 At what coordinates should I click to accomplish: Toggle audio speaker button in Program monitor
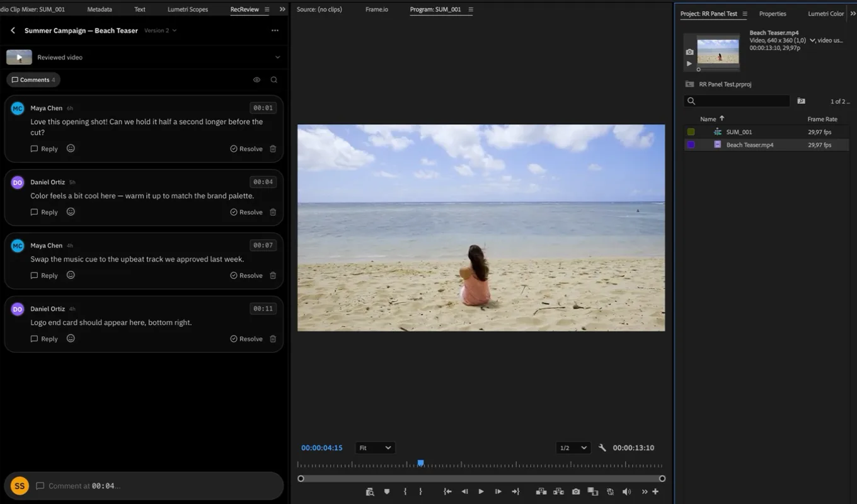[626, 491]
